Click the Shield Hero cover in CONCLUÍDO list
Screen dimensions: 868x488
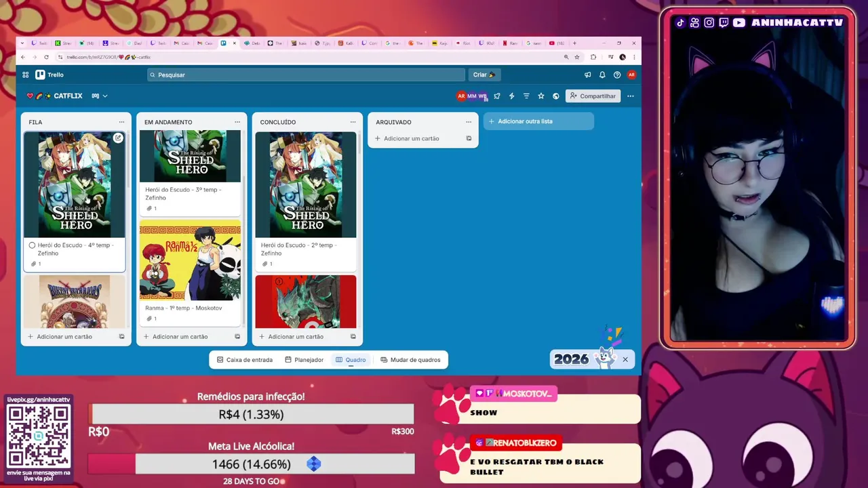(306, 184)
